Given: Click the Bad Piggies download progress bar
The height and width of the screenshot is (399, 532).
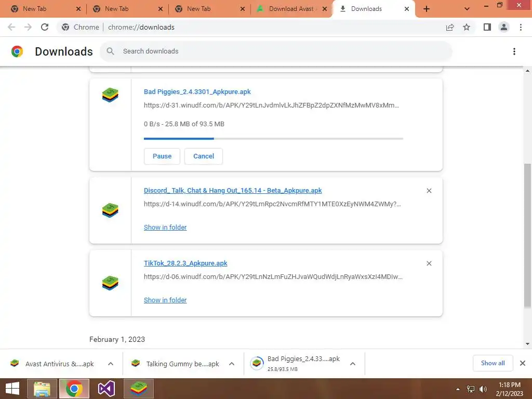Looking at the screenshot, I should click(273, 138).
